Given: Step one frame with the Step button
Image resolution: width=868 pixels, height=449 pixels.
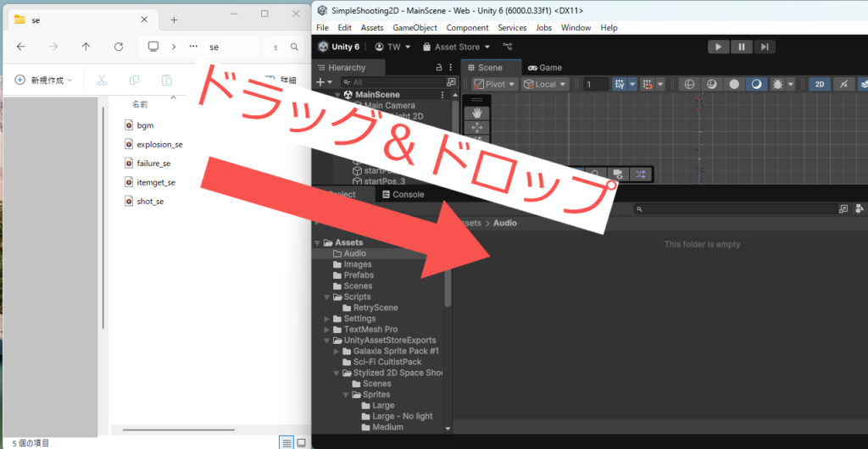Looking at the screenshot, I should pyautogui.click(x=764, y=47).
